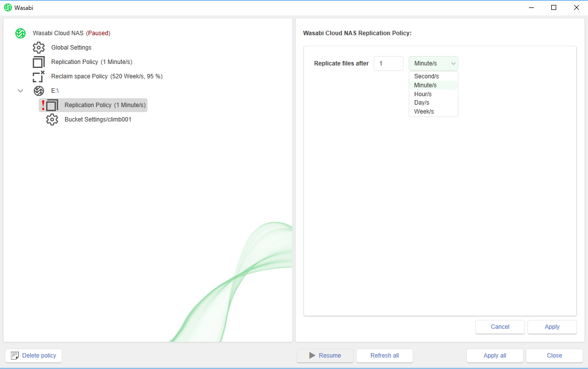
Task: Maximize the Wasabi window
Action: [x=554, y=7]
